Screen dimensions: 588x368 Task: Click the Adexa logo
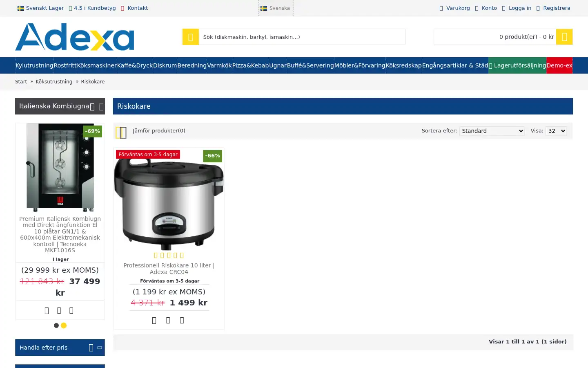[x=75, y=37]
